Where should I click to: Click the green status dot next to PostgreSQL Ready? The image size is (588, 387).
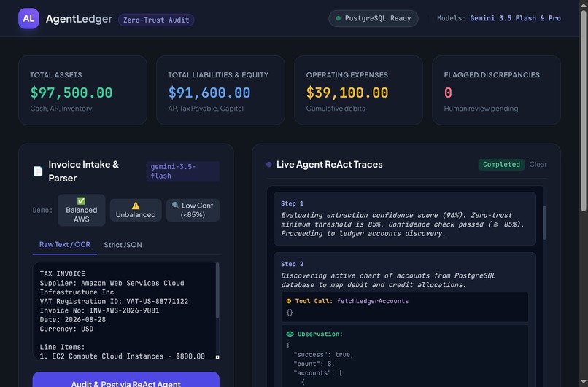tap(339, 18)
